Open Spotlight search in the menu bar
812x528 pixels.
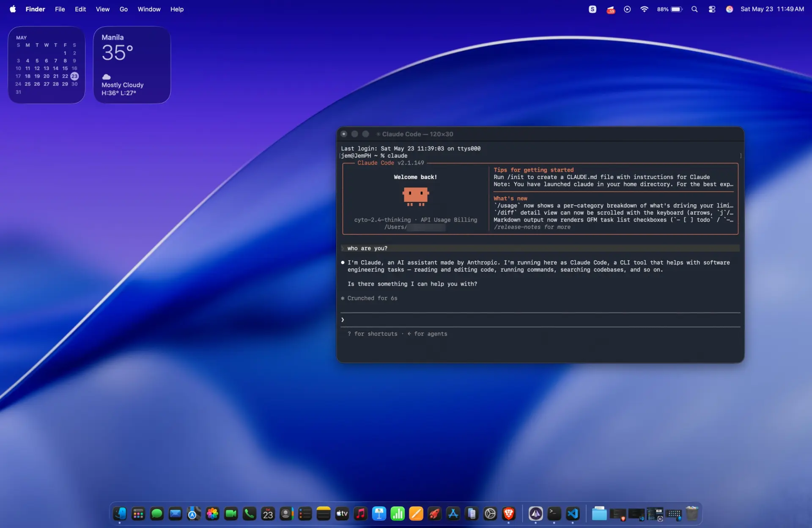(x=694, y=9)
